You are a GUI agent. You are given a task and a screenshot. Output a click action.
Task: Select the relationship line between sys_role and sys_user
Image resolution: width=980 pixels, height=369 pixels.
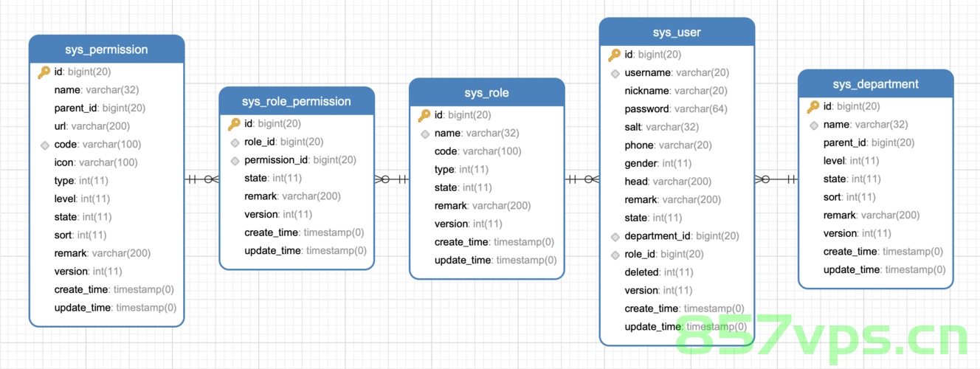582,179
